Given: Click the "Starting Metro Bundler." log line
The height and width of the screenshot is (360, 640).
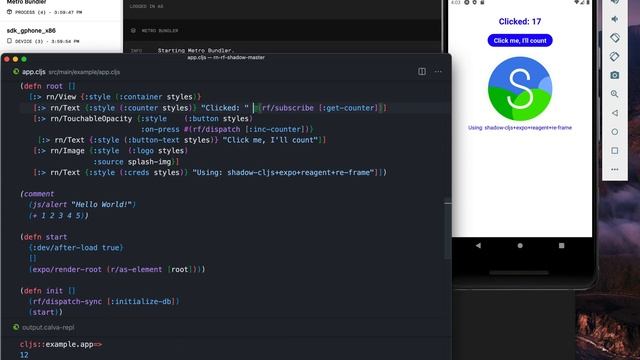Looking at the screenshot, I should [195, 50].
